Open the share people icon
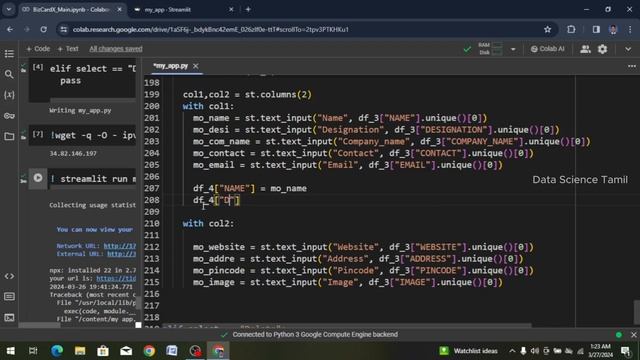Viewport: 640px width, 360px height. tap(585, 49)
